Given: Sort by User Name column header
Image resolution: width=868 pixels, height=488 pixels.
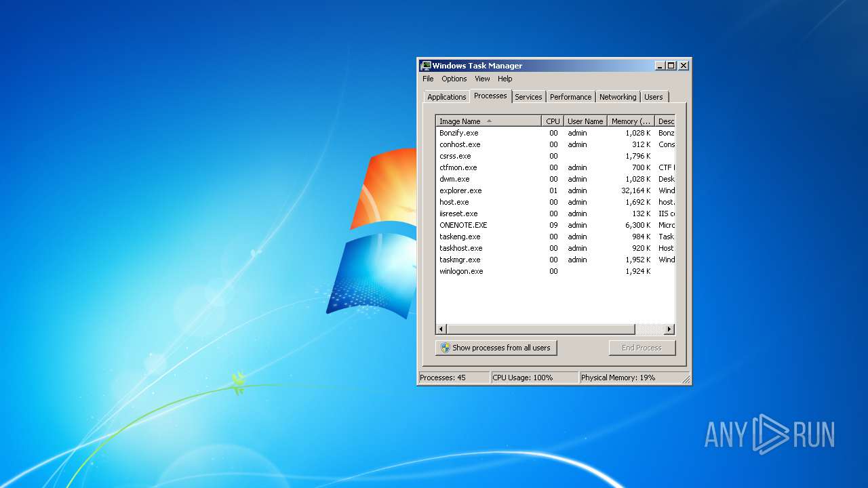Looking at the screenshot, I should pos(585,121).
